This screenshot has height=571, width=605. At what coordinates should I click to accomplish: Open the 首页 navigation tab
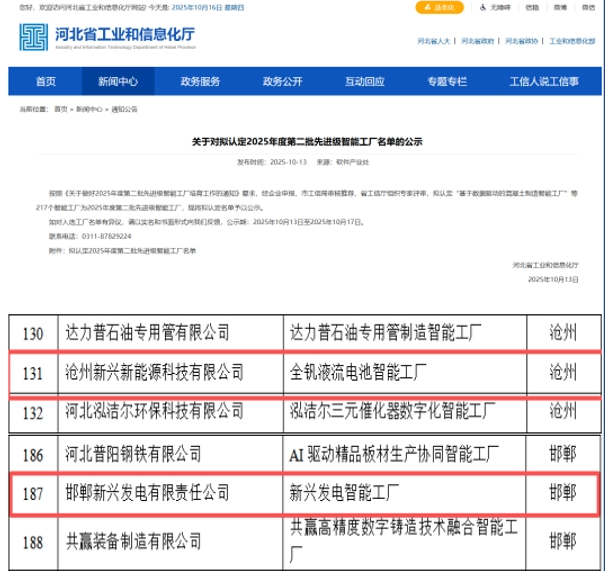click(x=45, y=81)
